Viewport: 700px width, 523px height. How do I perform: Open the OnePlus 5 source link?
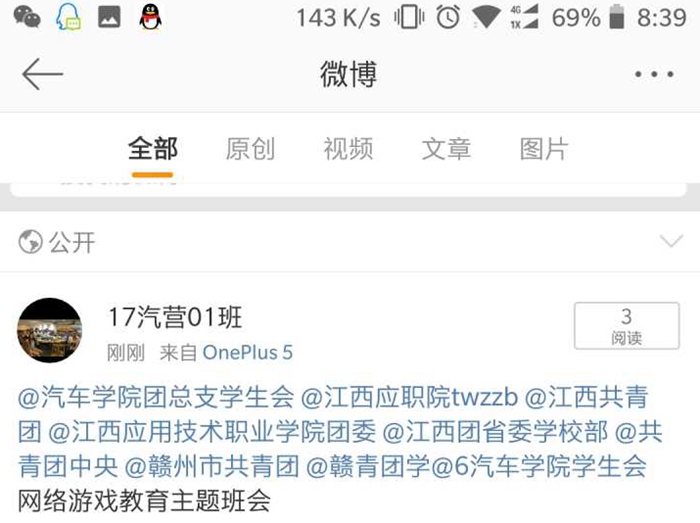coord(248,353)
